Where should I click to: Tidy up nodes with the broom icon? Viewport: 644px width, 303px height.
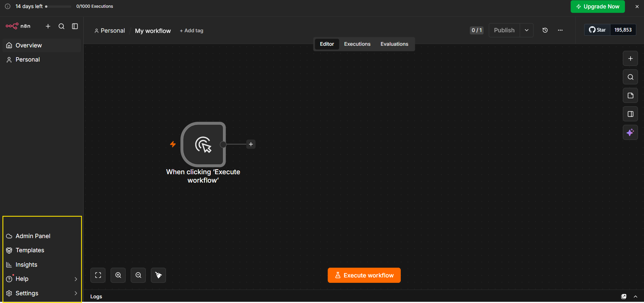[159, 275]
